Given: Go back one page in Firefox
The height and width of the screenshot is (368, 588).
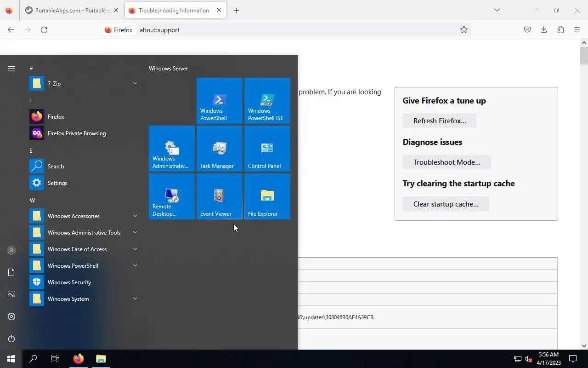Looking at the screenshot, I should (x=11, y=30).
